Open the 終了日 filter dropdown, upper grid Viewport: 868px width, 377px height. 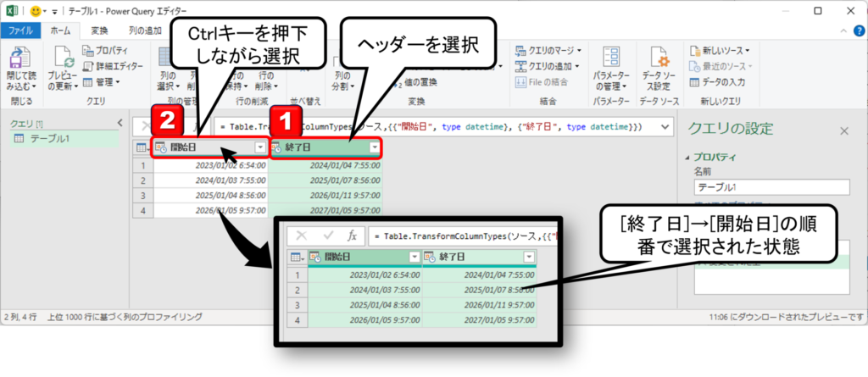(375, 147)
